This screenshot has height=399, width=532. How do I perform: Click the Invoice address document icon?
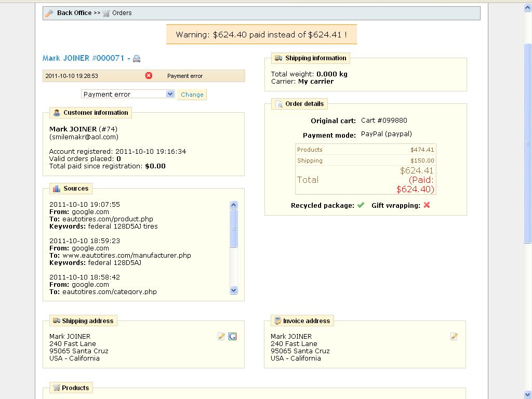[x=278, y=321]
